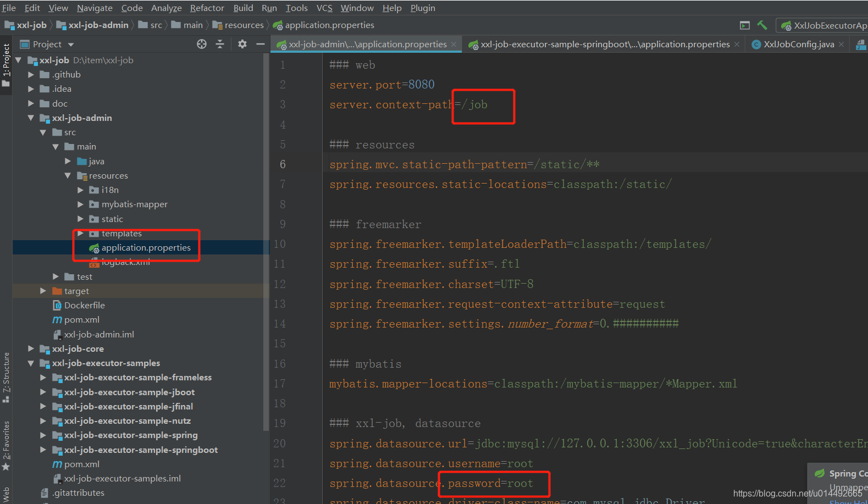Open the Navigate menu
Screen dimensions: 868x504
95,8
